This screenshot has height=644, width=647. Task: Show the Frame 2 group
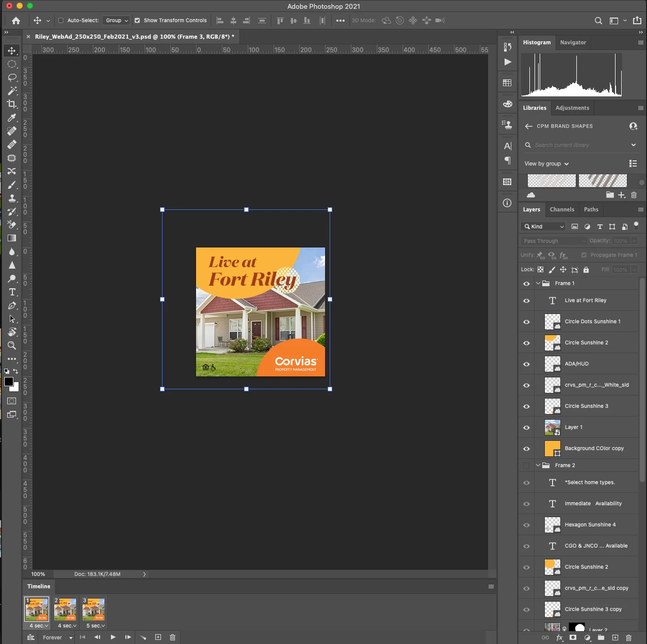pos(526,466)
